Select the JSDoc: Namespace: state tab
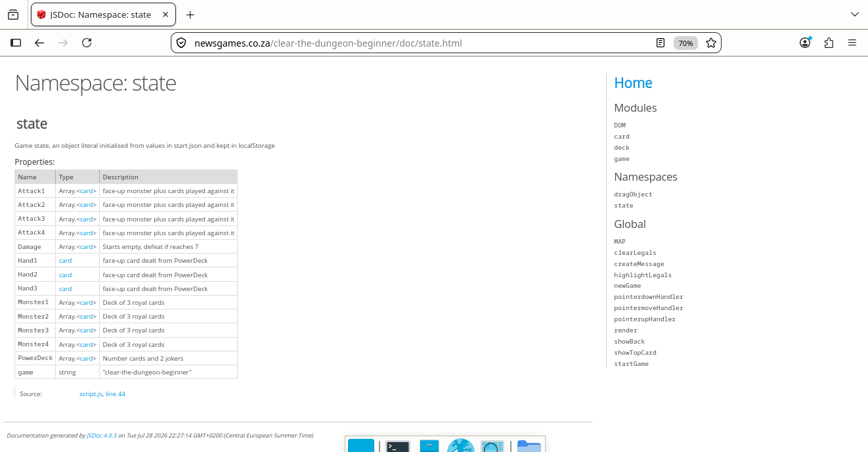The image size is (868, 452). 103,14
